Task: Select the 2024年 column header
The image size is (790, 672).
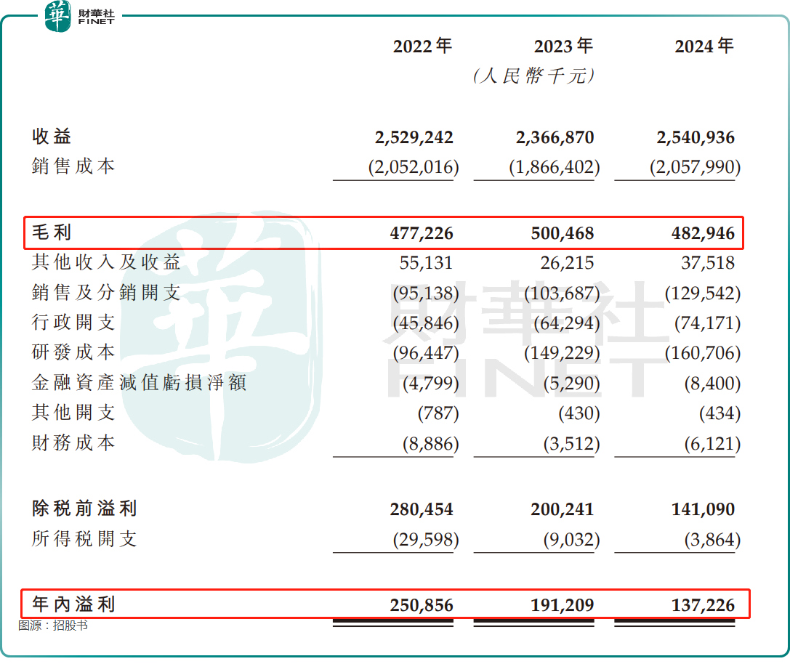Action: tap(704, 46)
